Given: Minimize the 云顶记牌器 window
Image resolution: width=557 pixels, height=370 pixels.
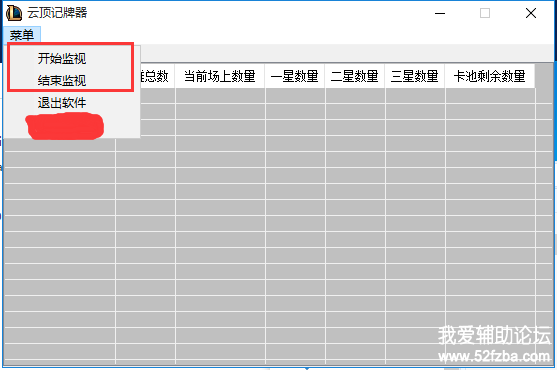Looking at the screenshot, I should (x=440, y=13).
